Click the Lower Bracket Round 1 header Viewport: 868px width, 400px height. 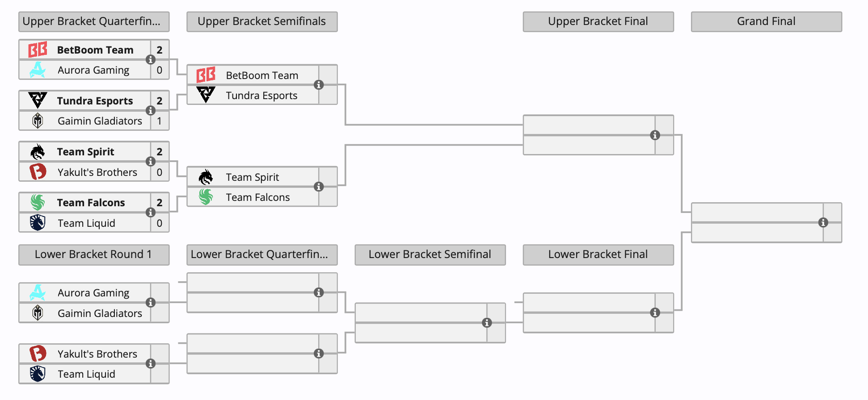pyautogui.click(x=94, y=254)
